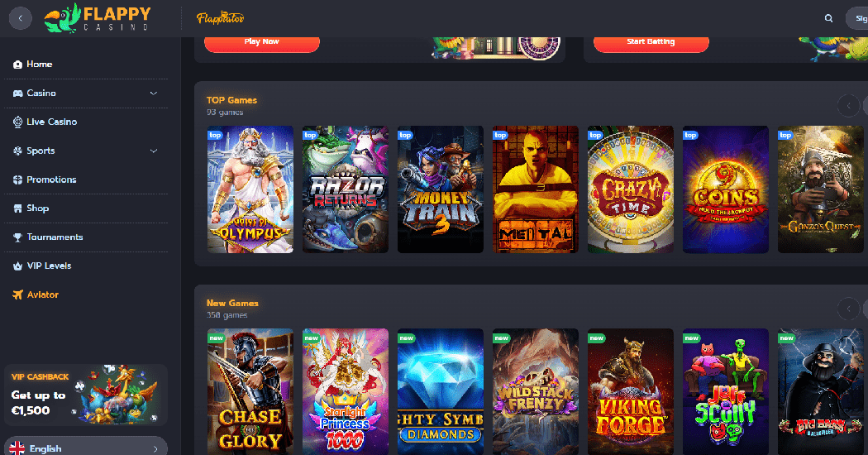Open the Flappy Casino logo homepage
Screen dimensions: 868x455
(98, 17)
